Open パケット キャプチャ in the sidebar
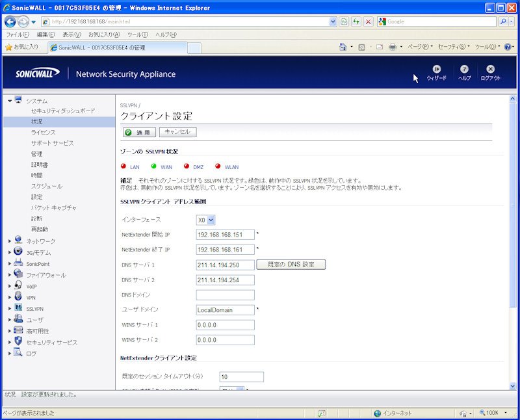The image size is (520, 420). (53, 207)
